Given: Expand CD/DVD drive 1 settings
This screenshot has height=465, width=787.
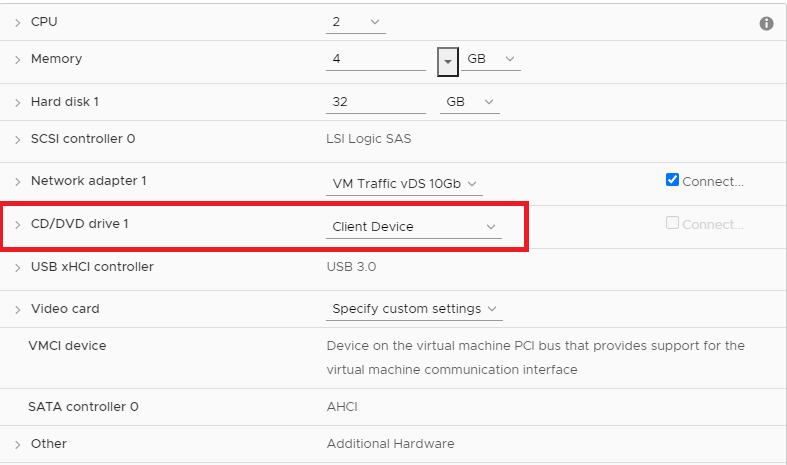Looking at the screenshot, I should [18, 224].
